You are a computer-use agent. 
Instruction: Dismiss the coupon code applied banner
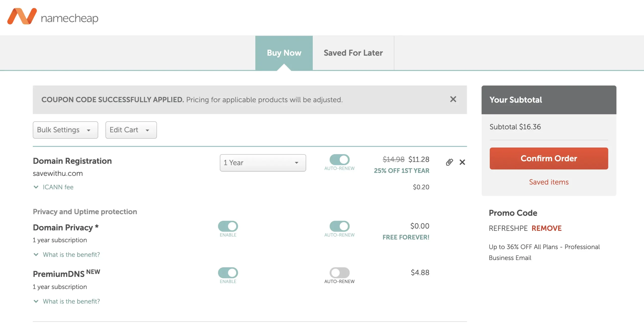pos(453,99)
